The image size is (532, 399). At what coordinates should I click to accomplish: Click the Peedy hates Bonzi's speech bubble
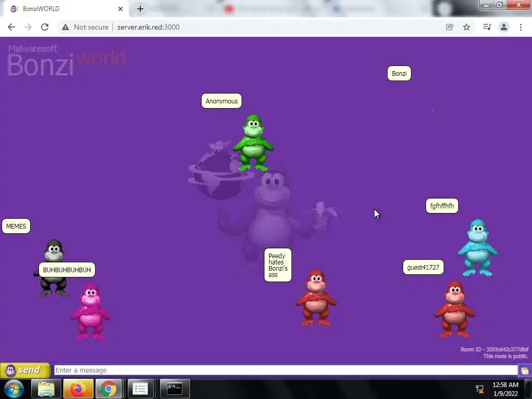coord(277,265)
